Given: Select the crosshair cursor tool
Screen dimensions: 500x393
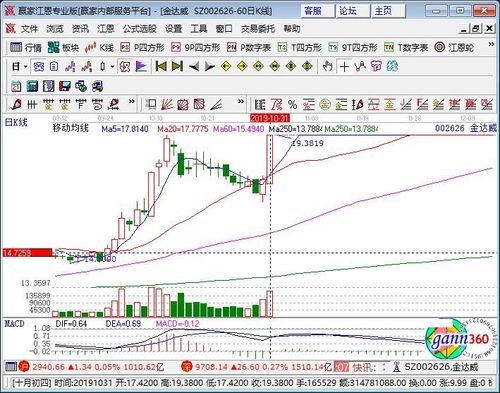Looking at the screenshot, I should pyautogui.click(x=344, y=67).
